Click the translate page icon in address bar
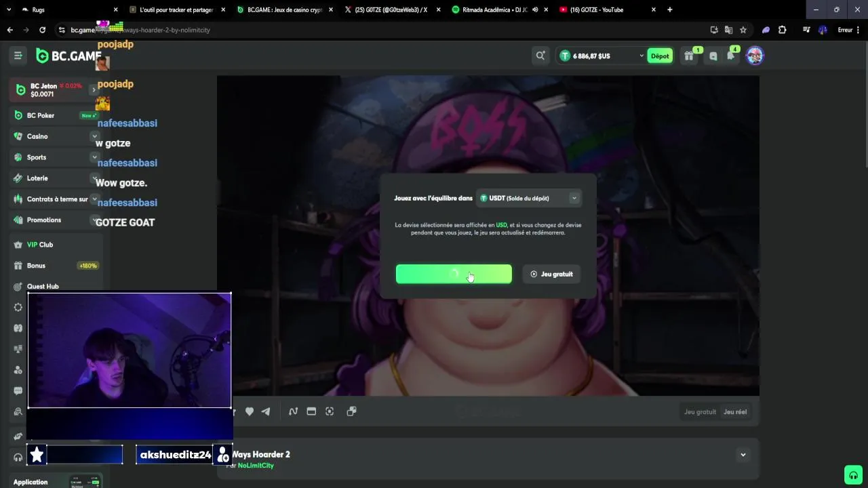This screenshot has height=488, width=868. [728, 30]
